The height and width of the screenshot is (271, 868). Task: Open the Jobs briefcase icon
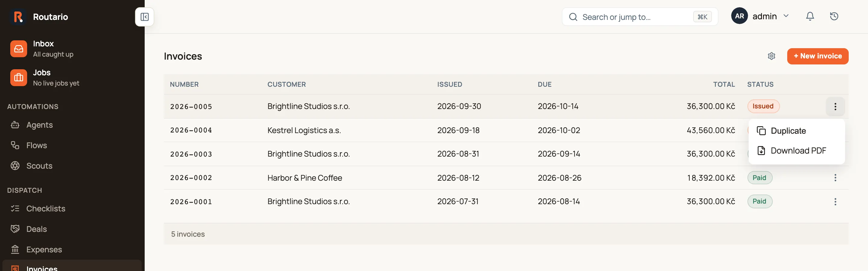(x=18, y=78)
